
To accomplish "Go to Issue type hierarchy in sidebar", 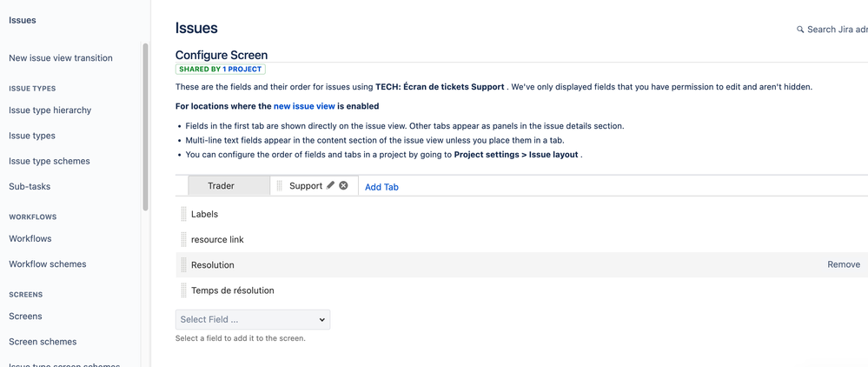I will (50, 110).
